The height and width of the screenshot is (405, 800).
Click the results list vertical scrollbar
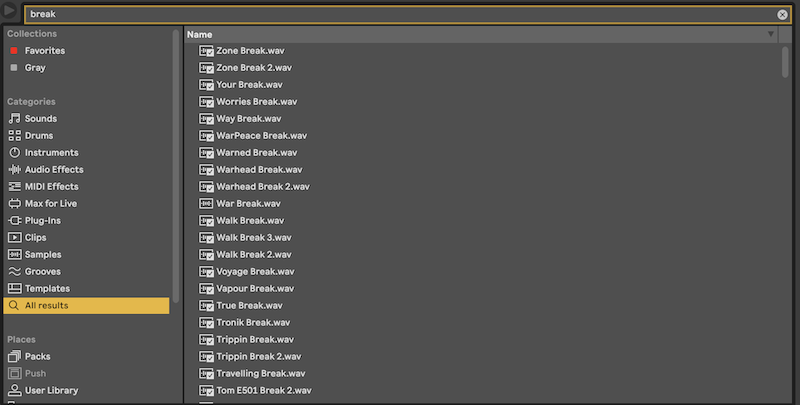[785, 60]
